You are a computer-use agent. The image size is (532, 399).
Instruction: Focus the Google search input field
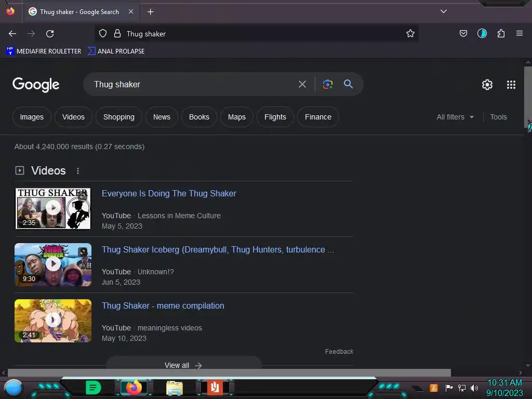coord(193,84)
